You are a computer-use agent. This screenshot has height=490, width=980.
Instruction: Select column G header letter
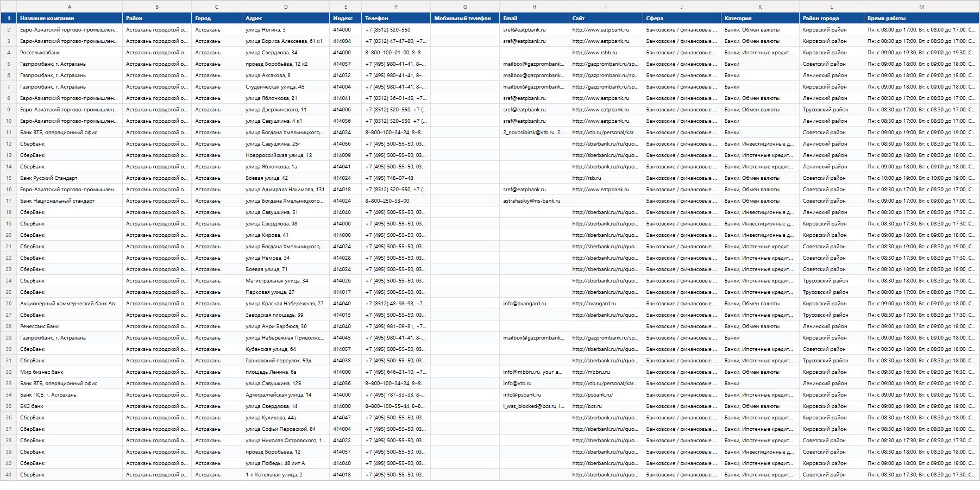(x=465, y=7)
